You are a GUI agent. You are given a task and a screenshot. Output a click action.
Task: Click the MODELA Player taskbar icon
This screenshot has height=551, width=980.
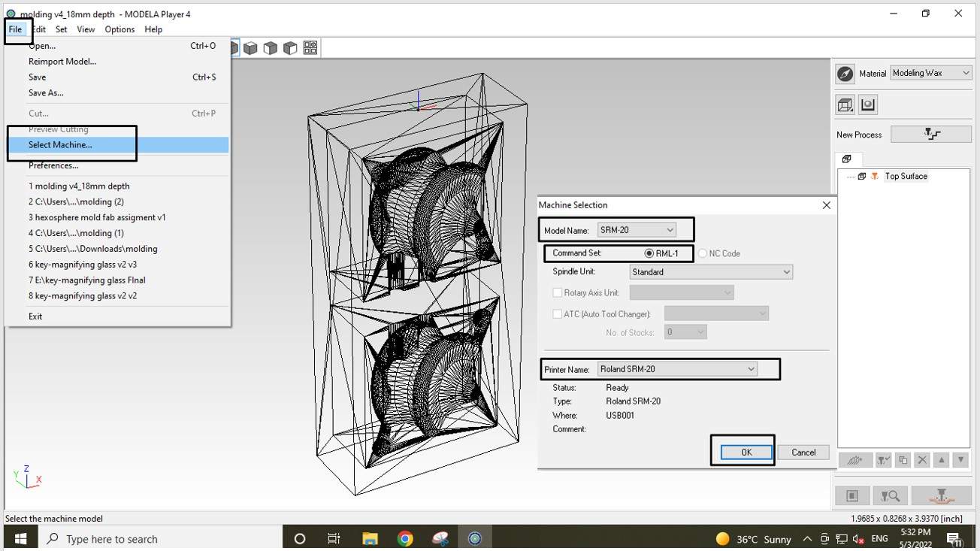coord(474,538)
